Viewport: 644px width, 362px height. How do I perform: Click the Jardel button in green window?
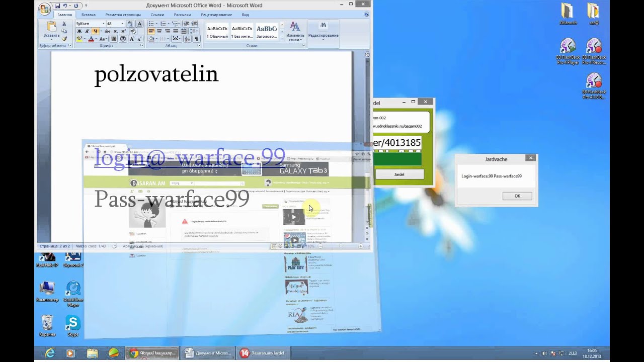click(399, 174)
